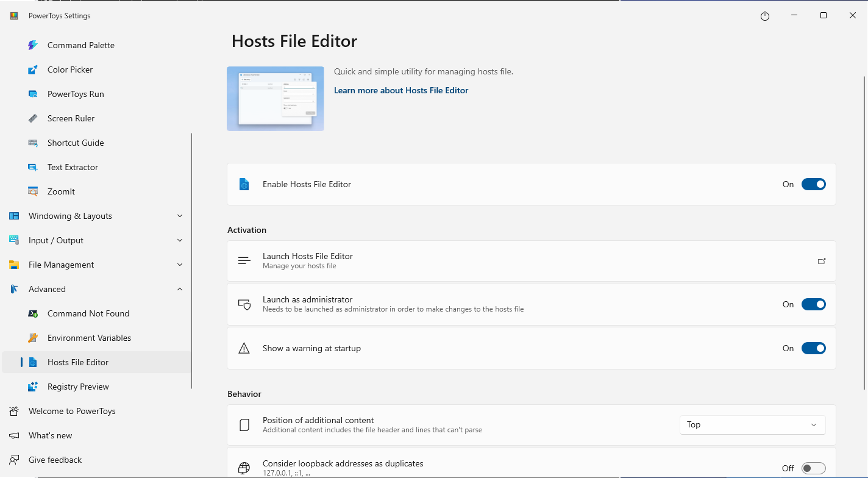The image size is (868, 478).
Task: Click the File Management folder icon
Action: pyautogui.click(x=14, y=265)
